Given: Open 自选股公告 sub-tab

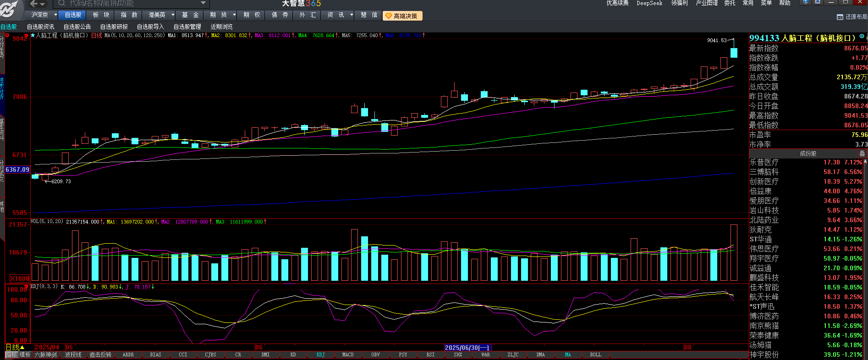Looking at the screenshot, I should coord(77,27).
